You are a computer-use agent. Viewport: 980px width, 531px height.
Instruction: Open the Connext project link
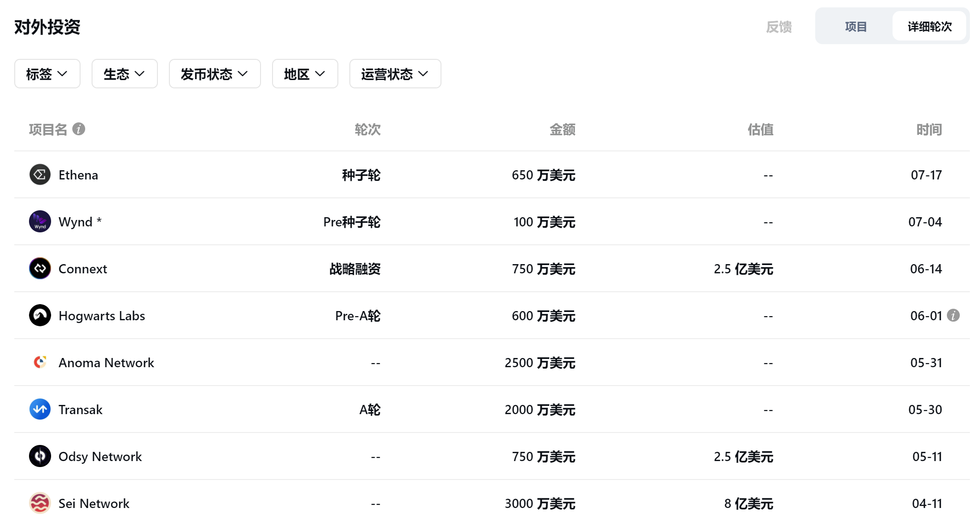83,269
